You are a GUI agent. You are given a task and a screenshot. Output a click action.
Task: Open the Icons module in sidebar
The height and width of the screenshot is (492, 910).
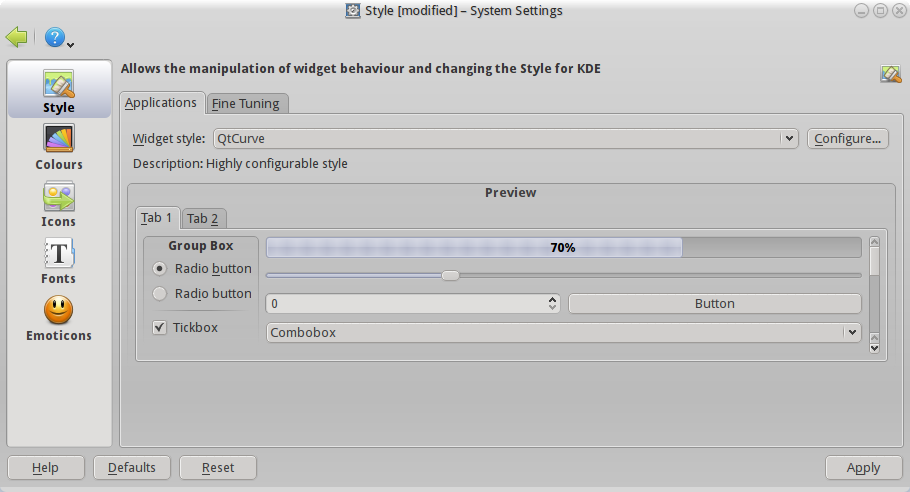[x=59, y=204]
